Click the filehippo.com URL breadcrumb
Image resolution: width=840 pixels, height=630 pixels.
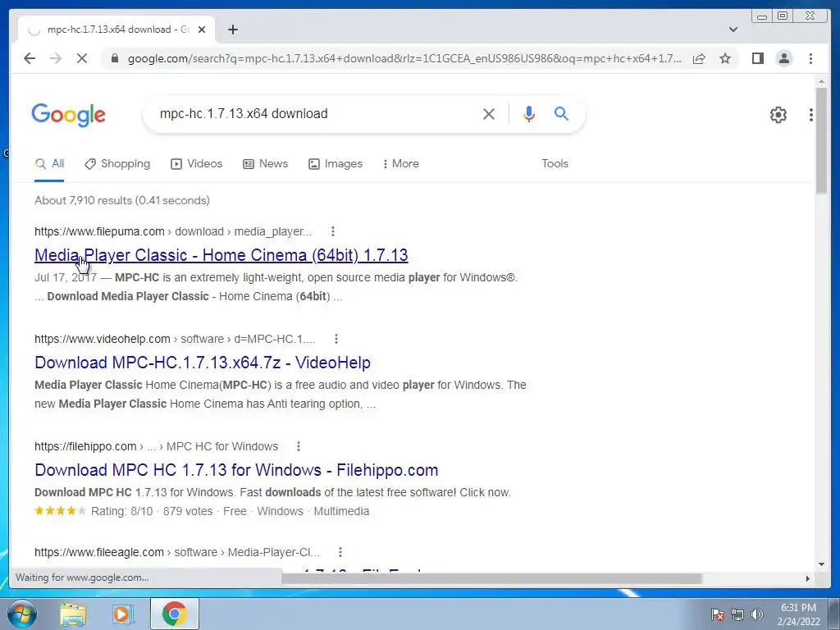tap(156, 446)
